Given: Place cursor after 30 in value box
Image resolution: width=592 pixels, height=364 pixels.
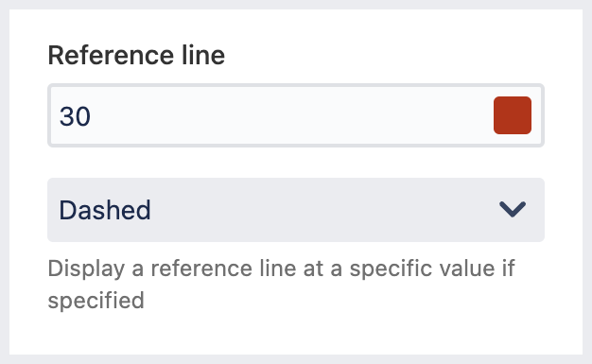Looking at the screenshot, I should click(x=92, y=116).
